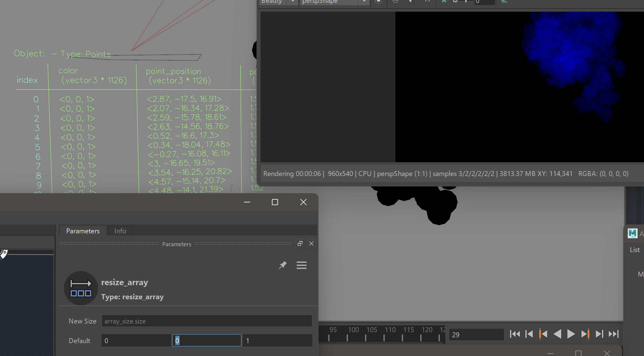Open the LOG display in Arnold RenderView
This screenshot has height=356, width=644.
pyautogui.click(x=504, y=2)
